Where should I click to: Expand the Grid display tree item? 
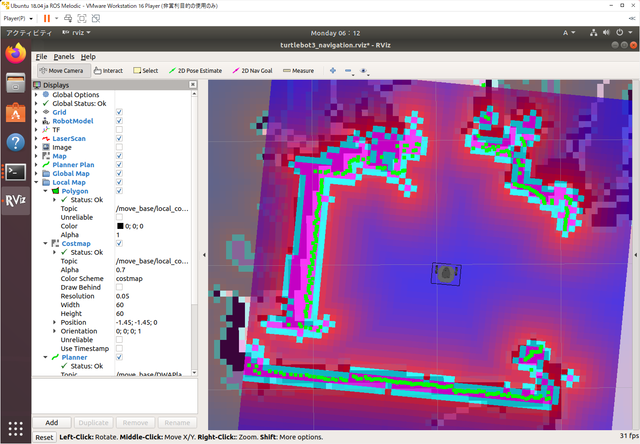point(36,112)
